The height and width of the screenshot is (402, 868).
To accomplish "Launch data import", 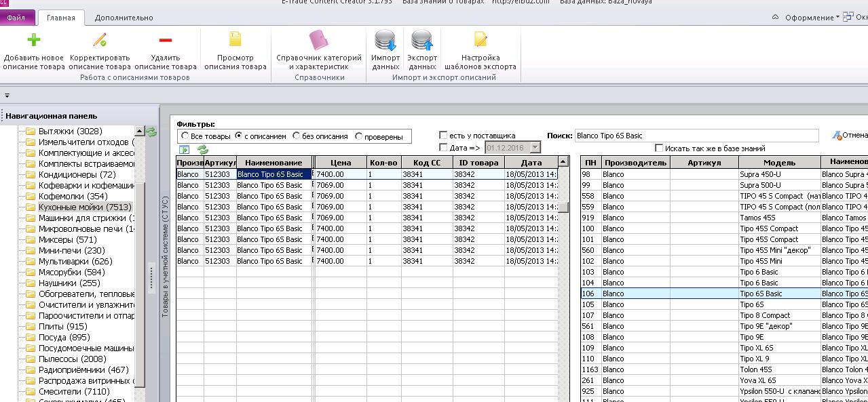I will [x=385, y=51].
